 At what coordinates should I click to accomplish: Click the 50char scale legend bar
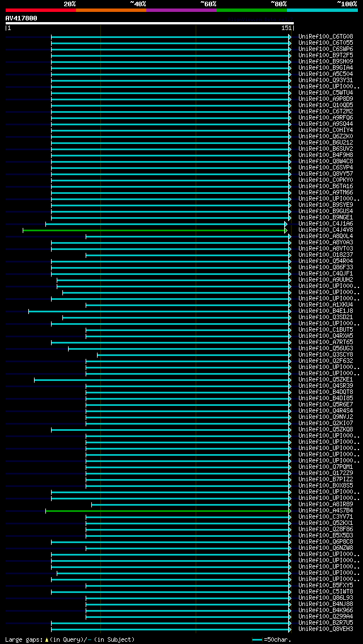tap(258, 639)
